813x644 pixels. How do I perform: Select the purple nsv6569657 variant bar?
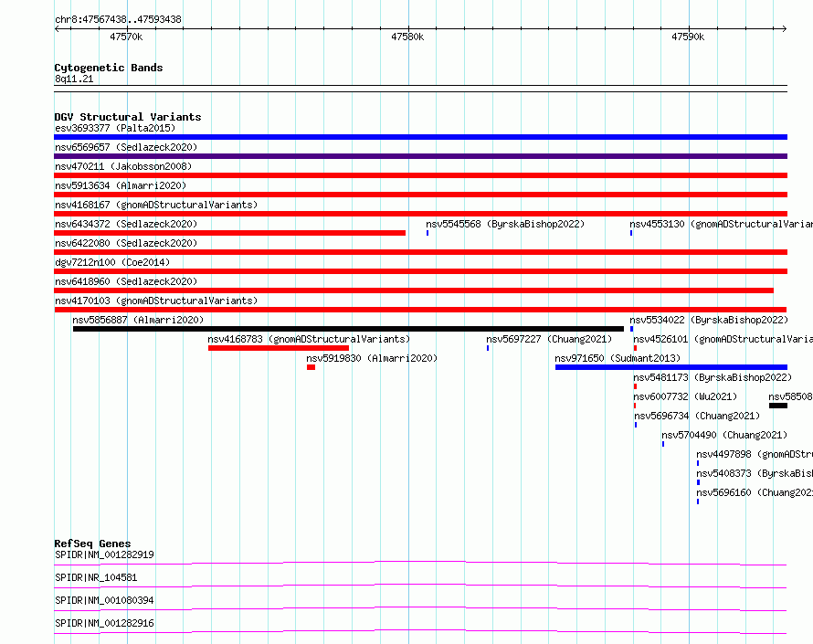420,156
